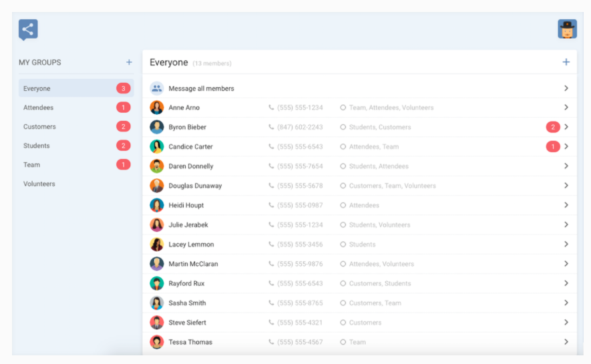Open Daren Donnelly's contact name
Image resolution: width=591 pixels, height=364 pixels.
click(x=191, y=166)
